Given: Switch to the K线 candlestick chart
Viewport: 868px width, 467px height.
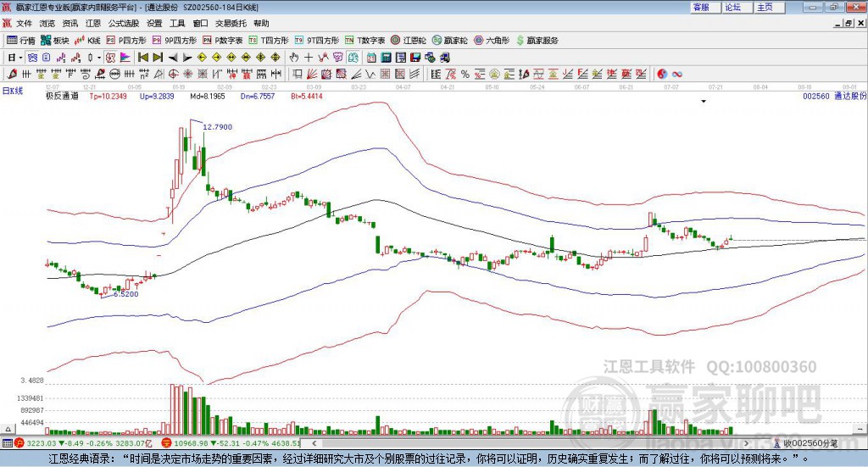Looking at the screenshot, I should (88, 41).
